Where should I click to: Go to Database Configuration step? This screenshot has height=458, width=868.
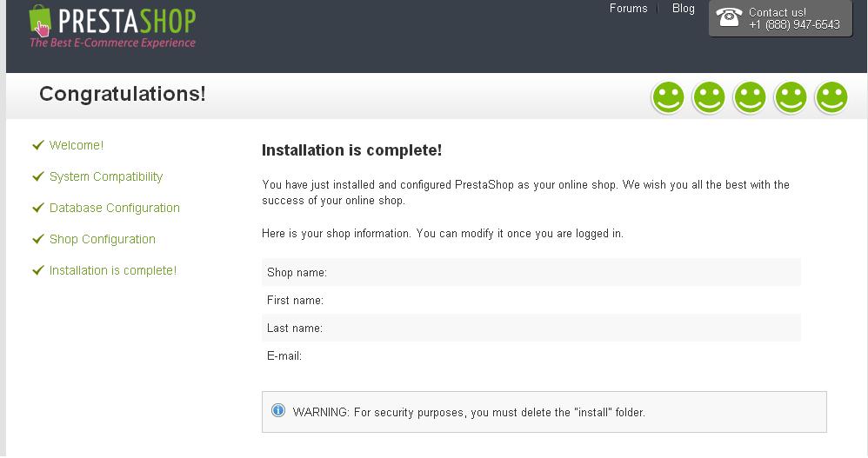click(x=115, y=208)
